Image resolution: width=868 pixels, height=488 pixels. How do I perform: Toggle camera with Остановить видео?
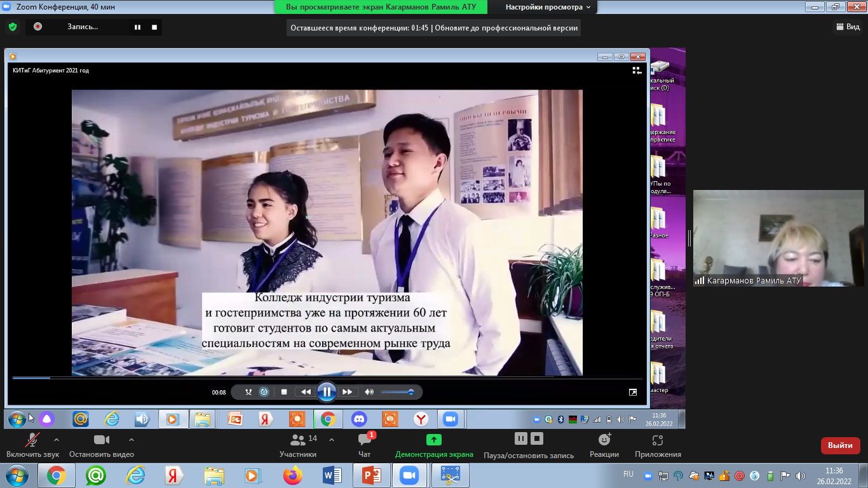coord(101,445)
